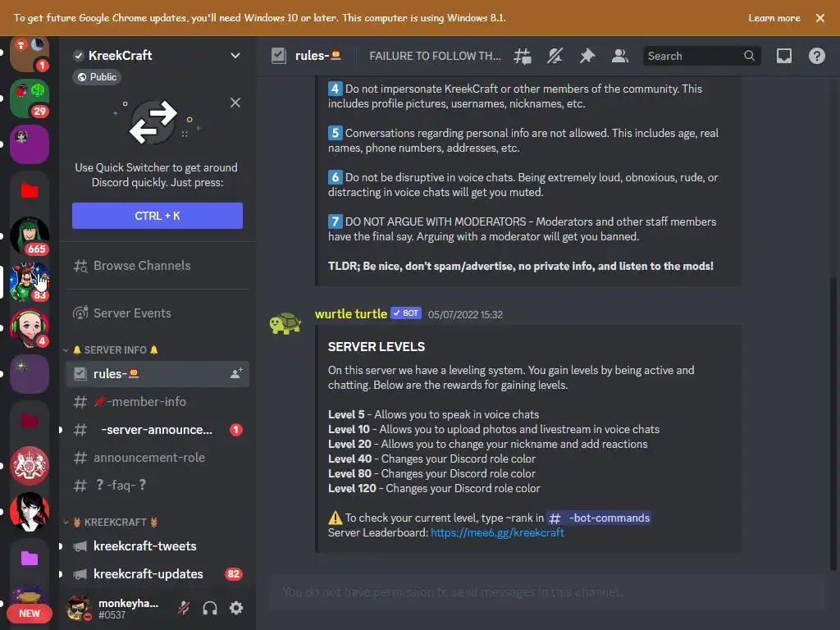The width and height of the screenshot is (840, 630).
Task: Click the NEW unread indicator pill
Action: click(x=30, y=614)
